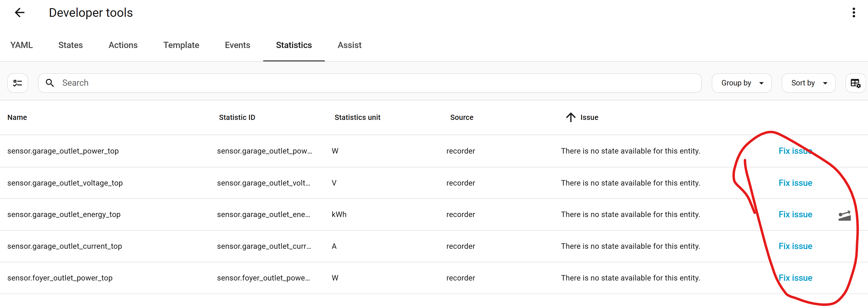Click the search magnifier icon

coord(50,83)
